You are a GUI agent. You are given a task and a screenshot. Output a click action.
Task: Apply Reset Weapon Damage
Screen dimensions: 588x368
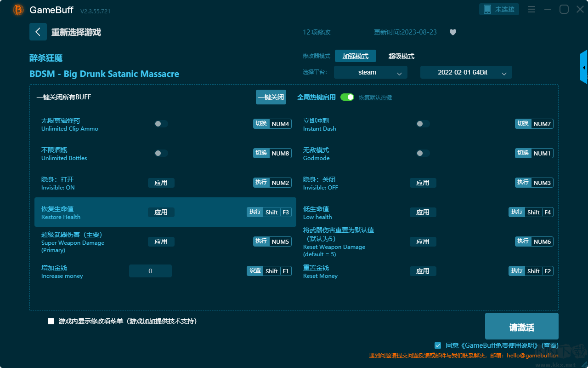423,241
